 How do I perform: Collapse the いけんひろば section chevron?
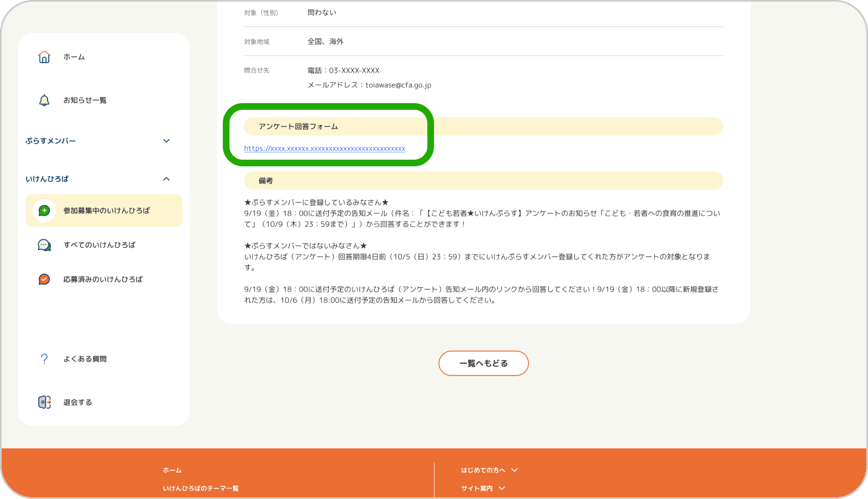click(x=166, y=179)
